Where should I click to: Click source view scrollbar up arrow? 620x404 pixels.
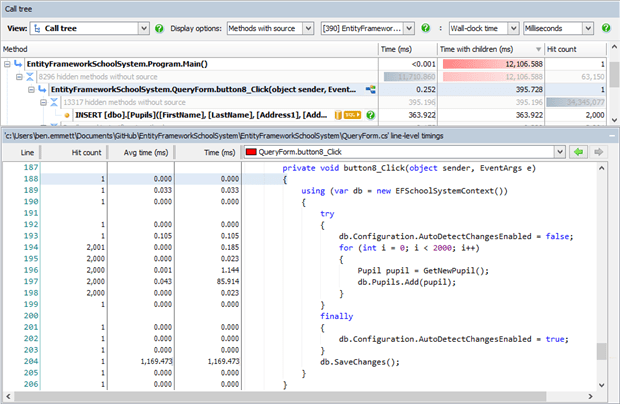coord(601,168)
